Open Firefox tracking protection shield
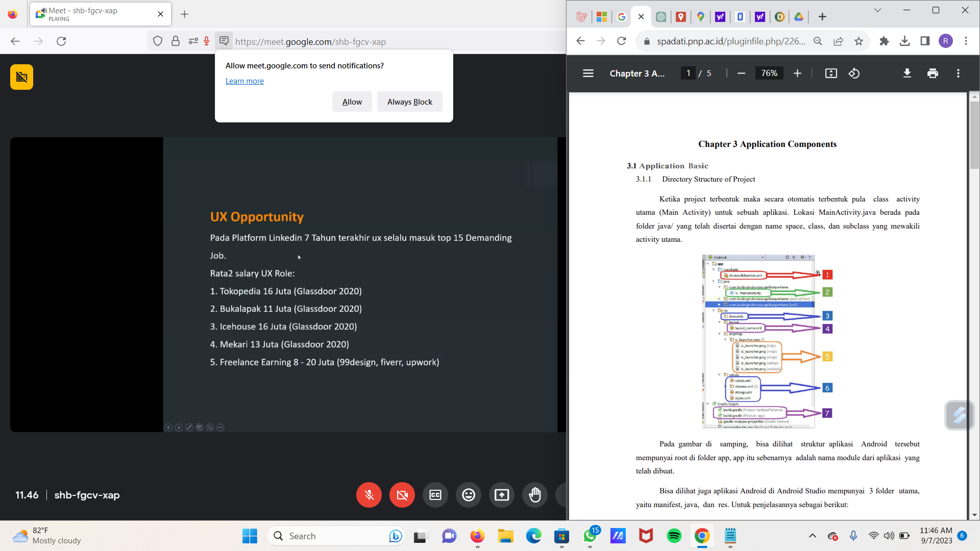Viewport: 980px width, 551px height. (x=158, y=41)
